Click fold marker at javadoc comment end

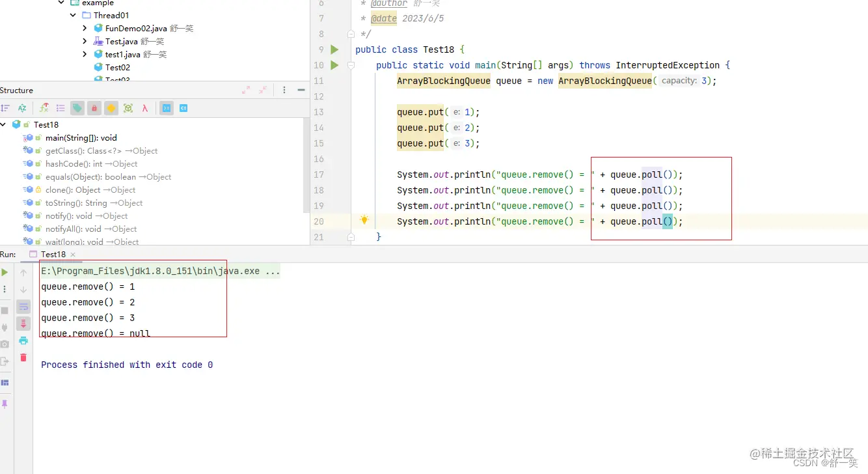(x=351, y=34)
